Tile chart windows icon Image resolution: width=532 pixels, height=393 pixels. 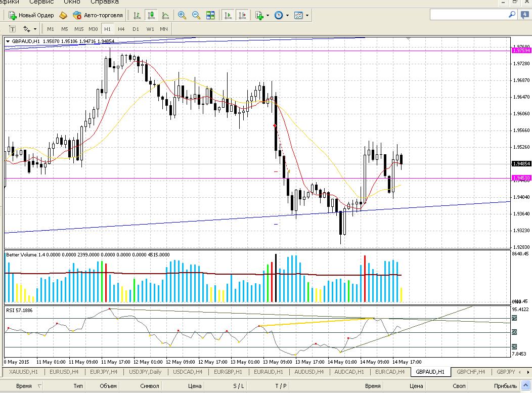[210, 15]
